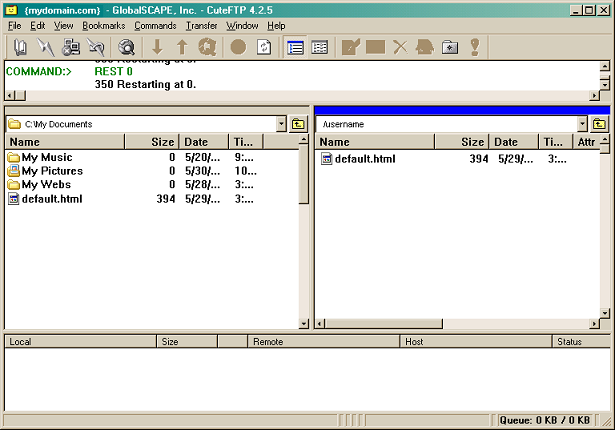Click the download arrow icon

(x=157, y=46)
